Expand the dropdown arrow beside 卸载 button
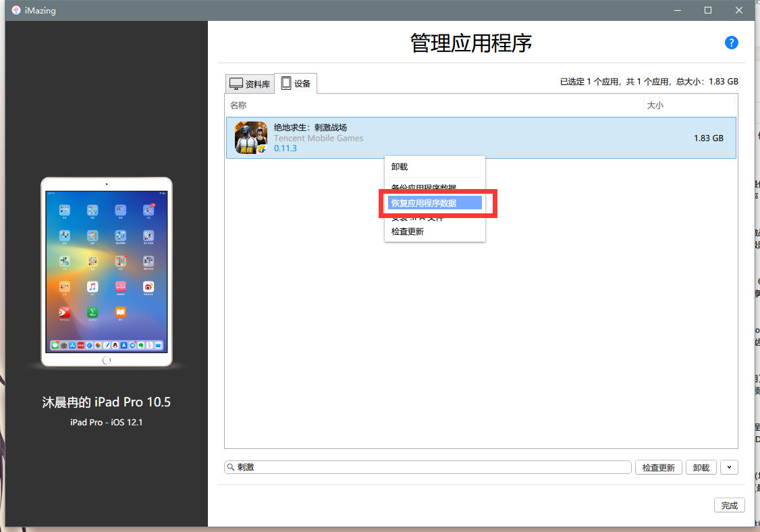Screen dimensions: 760x532 pos(729,467)
